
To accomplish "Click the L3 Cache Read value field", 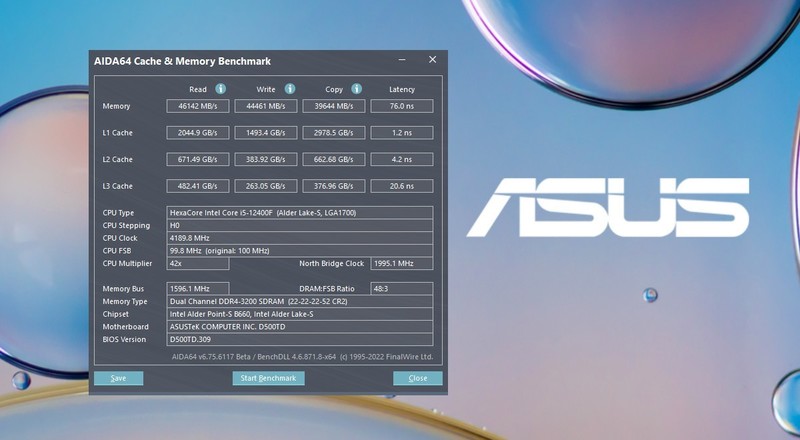I will 198,186.
